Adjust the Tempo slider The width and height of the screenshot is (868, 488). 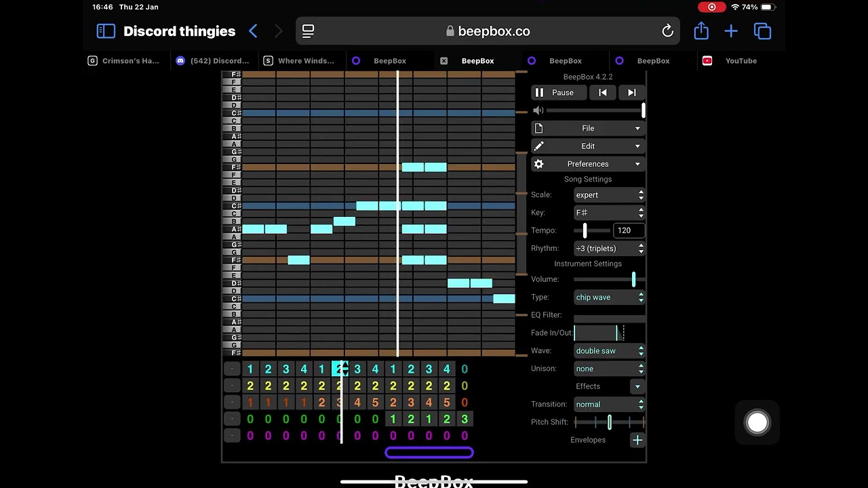tap(591, 231)
